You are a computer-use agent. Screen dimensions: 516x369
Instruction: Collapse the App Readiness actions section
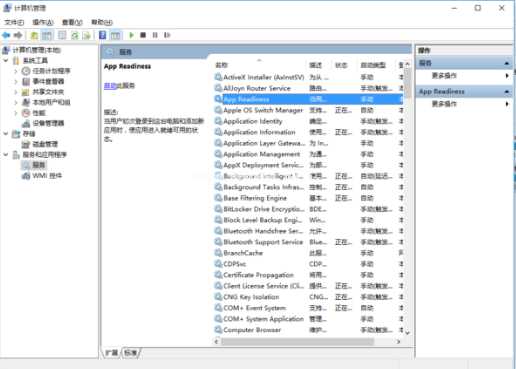pos(507,91)
